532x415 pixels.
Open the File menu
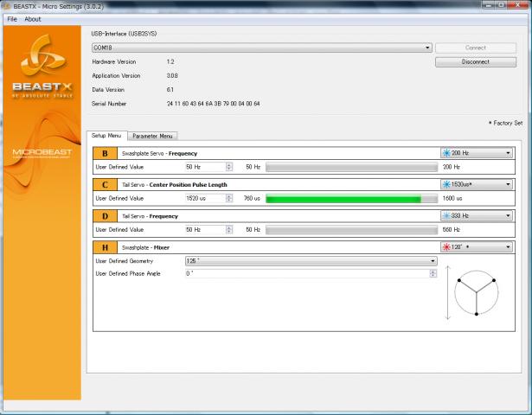12,19
